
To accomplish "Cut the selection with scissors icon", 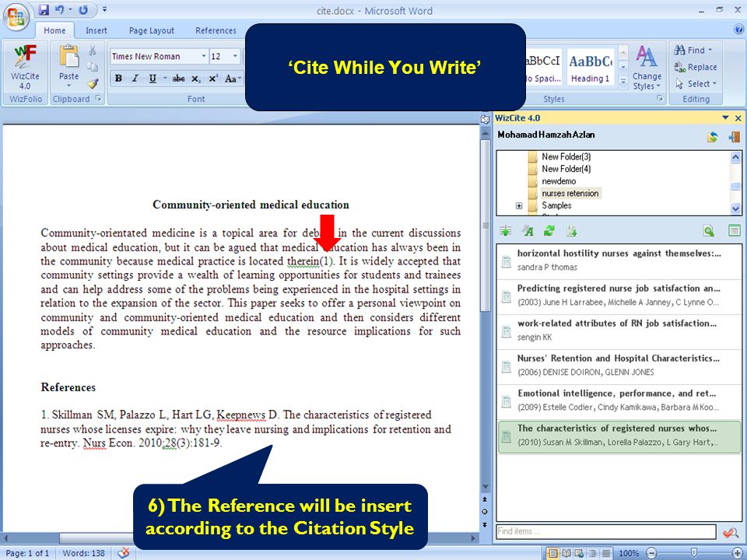I will pyautogui.click(x=93, y=51).
